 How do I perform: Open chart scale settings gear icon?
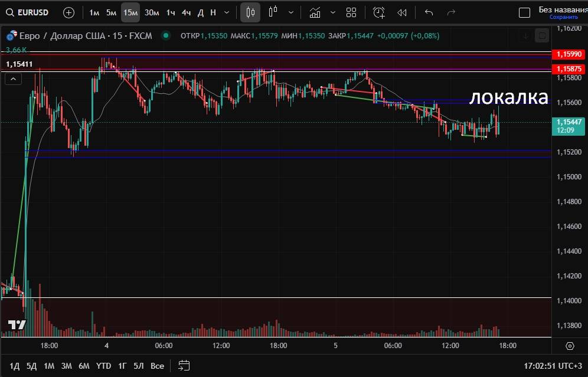click(x=570, y=346)
